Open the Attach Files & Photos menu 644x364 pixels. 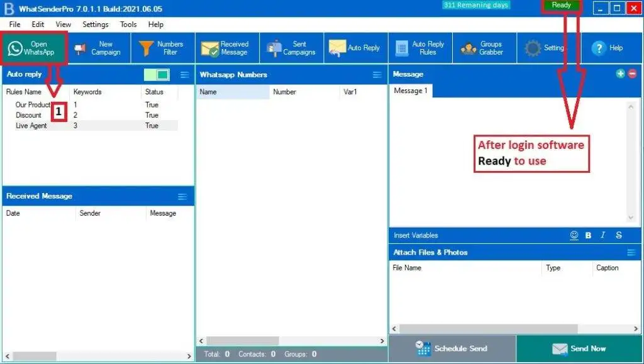[631, 252]
